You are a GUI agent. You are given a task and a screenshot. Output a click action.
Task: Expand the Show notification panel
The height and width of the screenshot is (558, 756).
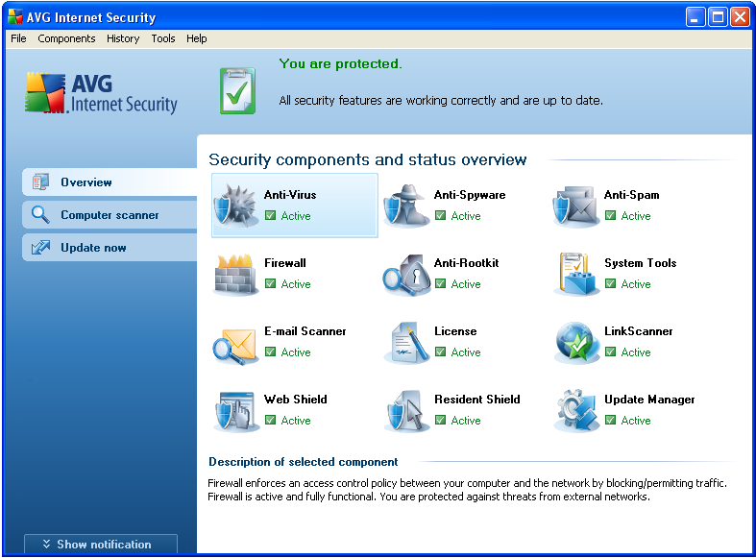101,544
